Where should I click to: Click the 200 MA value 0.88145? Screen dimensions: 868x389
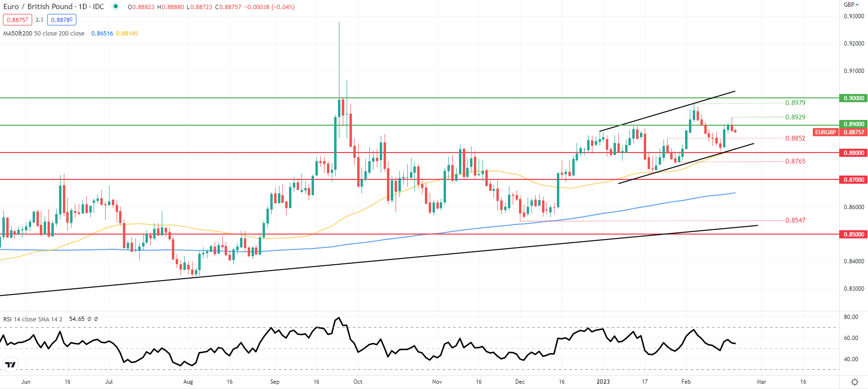pyautogui.click(x=127, y=34)
